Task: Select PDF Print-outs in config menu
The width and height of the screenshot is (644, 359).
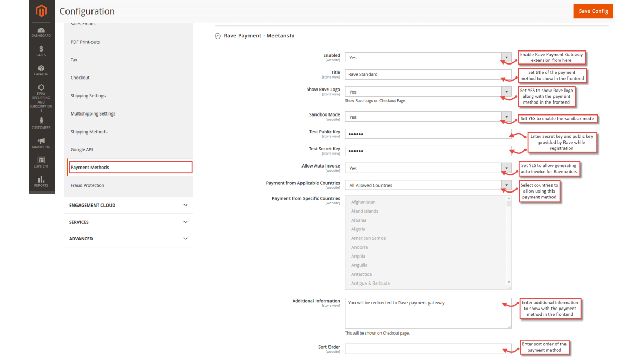Action: [x=85, y=42]
